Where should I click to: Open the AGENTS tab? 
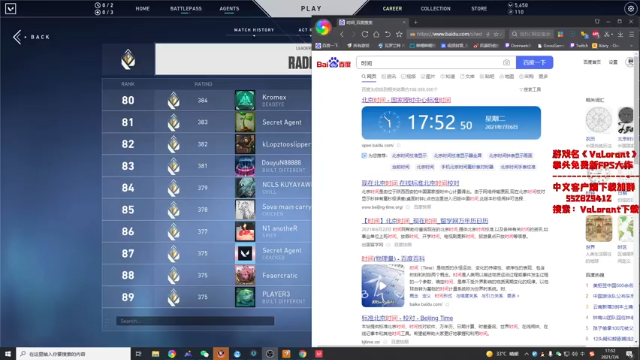(229, 9)
